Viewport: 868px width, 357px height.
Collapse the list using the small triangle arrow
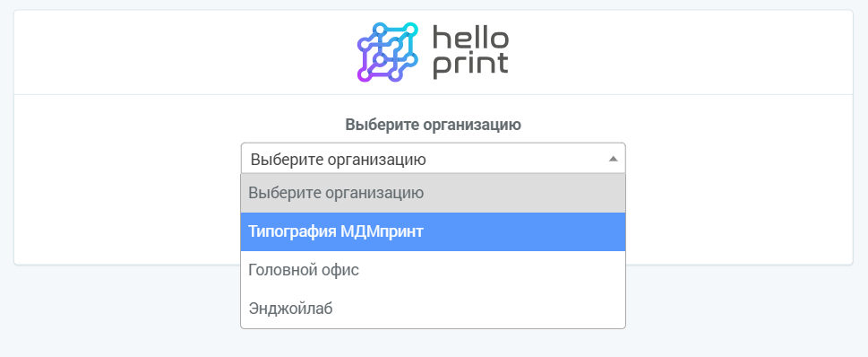613,159
